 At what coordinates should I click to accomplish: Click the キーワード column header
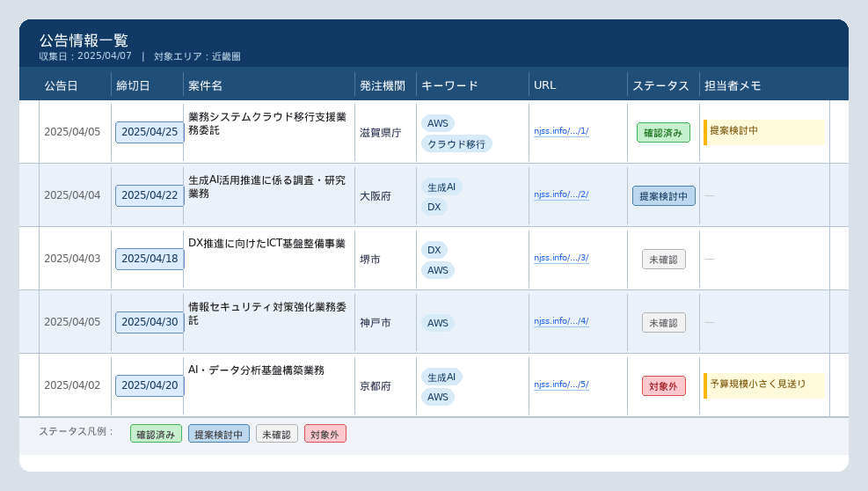click(449, 86)
